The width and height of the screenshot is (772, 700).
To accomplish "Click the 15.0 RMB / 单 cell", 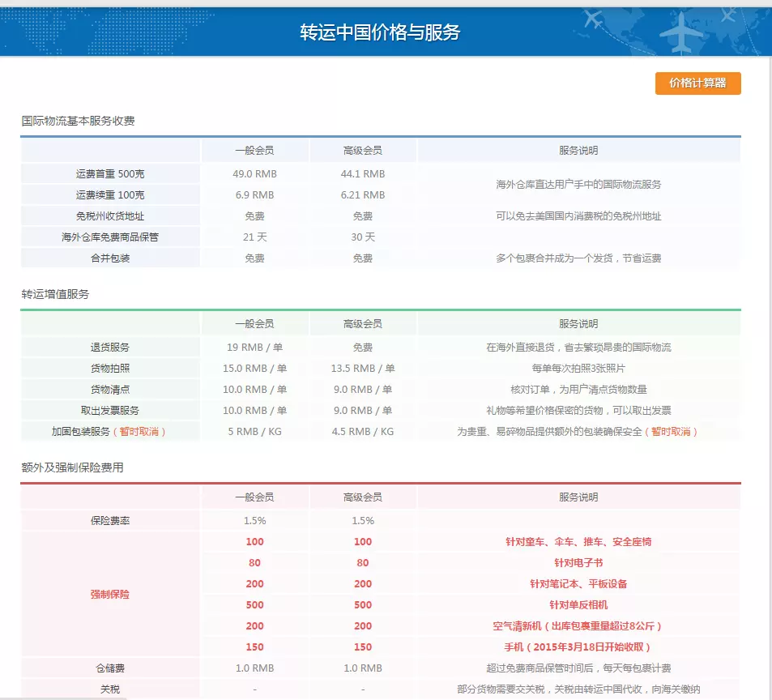I will click(x=254, y=369).
